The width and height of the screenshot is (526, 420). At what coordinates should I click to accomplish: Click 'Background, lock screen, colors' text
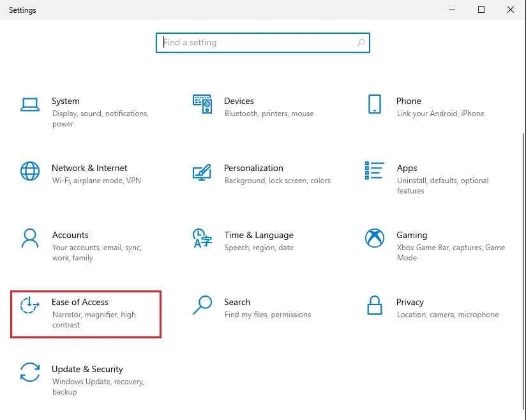pyautogui.click(x=278, y=181)
